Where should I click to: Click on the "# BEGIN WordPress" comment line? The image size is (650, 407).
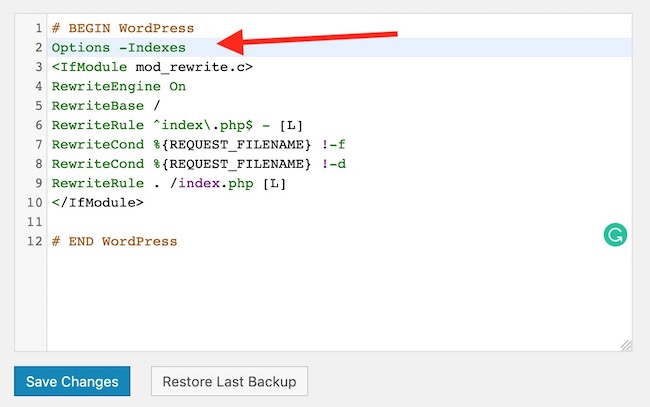click(123, 28)
